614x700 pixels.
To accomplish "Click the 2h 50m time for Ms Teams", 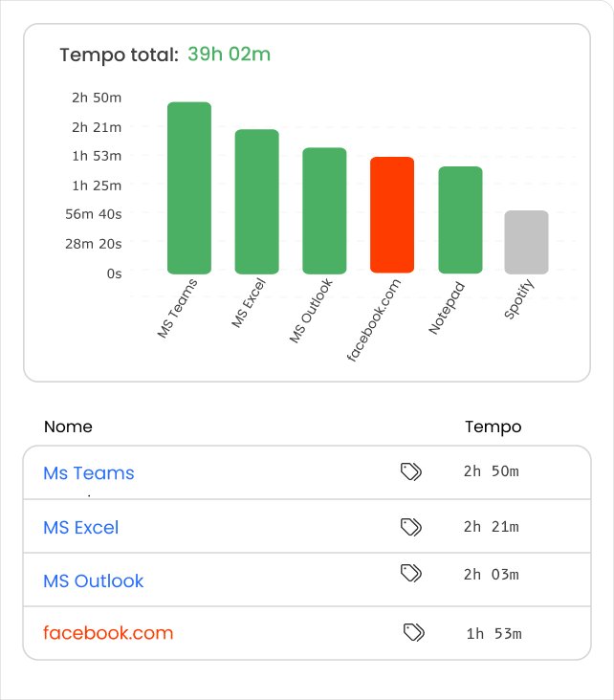I will coord(491,472).
